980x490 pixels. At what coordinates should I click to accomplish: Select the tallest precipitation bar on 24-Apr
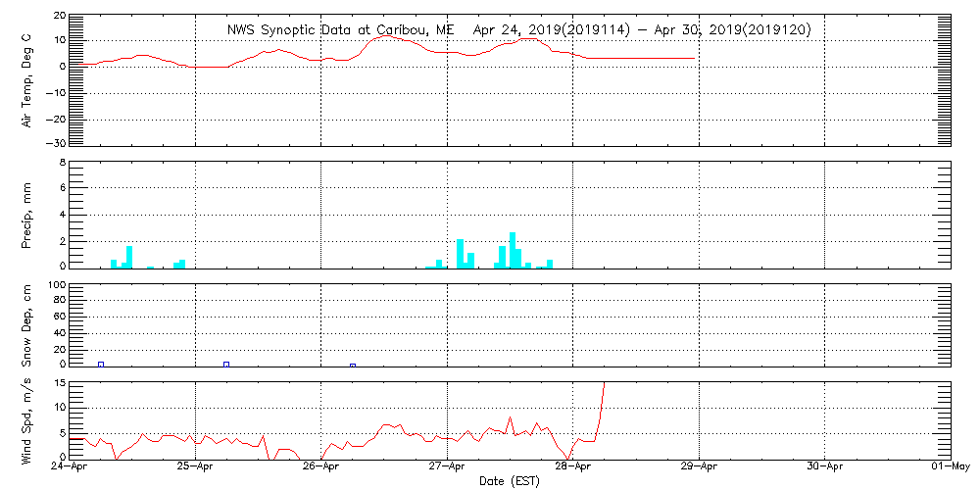pos(129,257)
